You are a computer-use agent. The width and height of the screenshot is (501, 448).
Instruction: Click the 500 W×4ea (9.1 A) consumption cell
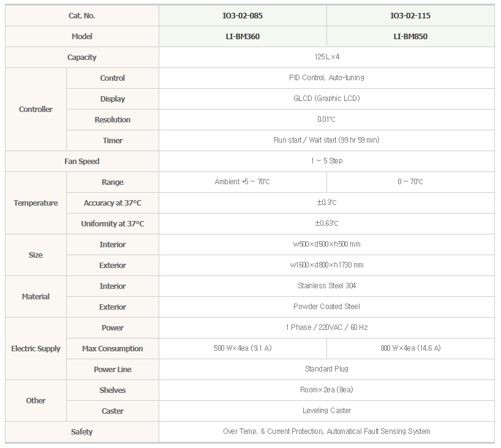point(243,348)
